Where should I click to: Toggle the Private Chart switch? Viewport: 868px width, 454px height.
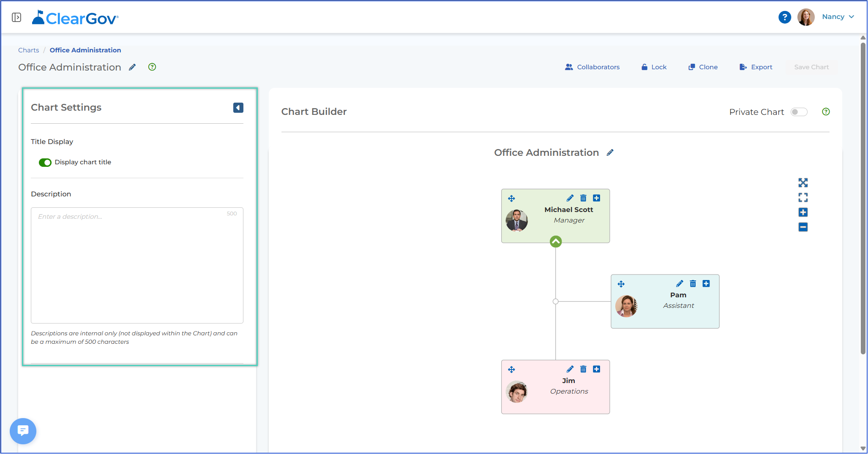pos(799,112)
